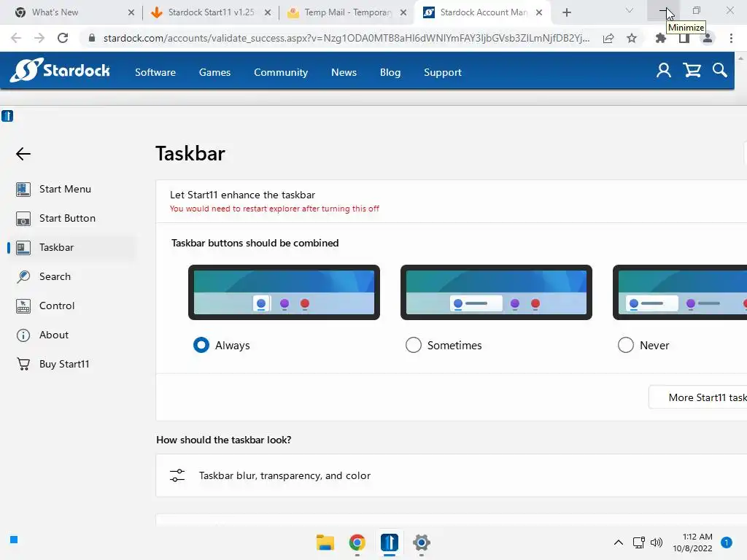The height and width of the screenshot is (560, 747).
Task: Open the network tray icon
Action: pos(638,542)
